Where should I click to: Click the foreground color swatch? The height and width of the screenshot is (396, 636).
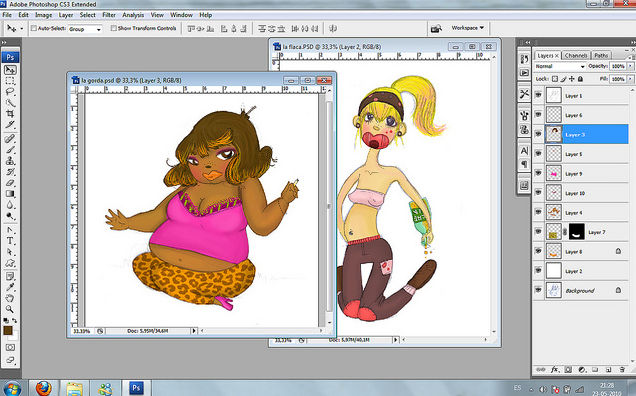pos(8,330)
